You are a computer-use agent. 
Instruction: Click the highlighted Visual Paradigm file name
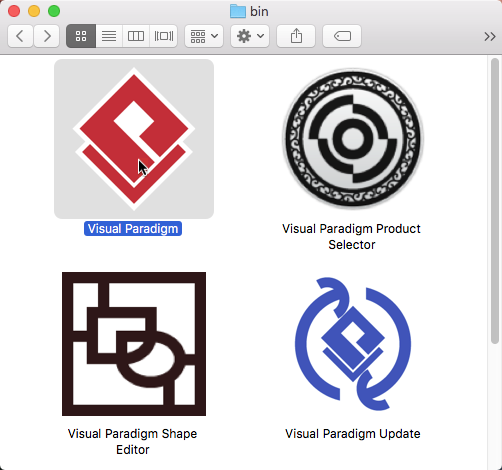tap(133, 229)
